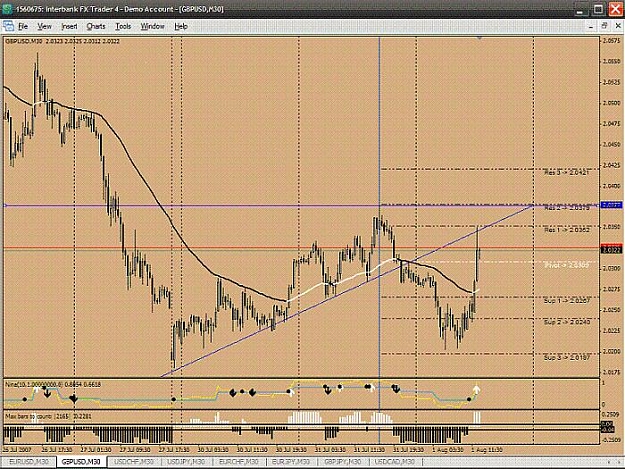Image resolution: width=625 pixels, height=469 pixels.
Task: Open the EURJPY,M30 chart tab
Action: (x=290, y=462)
